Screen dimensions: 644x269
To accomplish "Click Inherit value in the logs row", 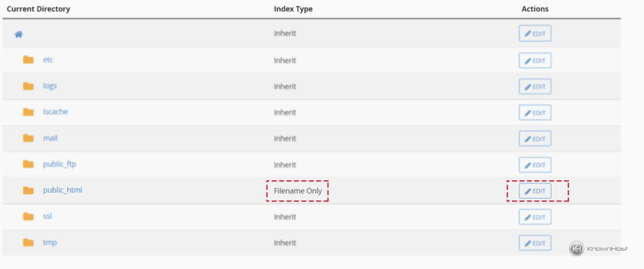I will point(285,86).
